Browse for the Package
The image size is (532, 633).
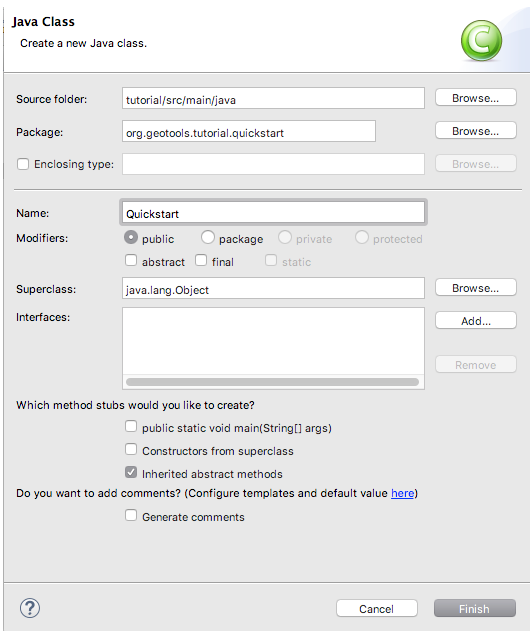[475, 131]
